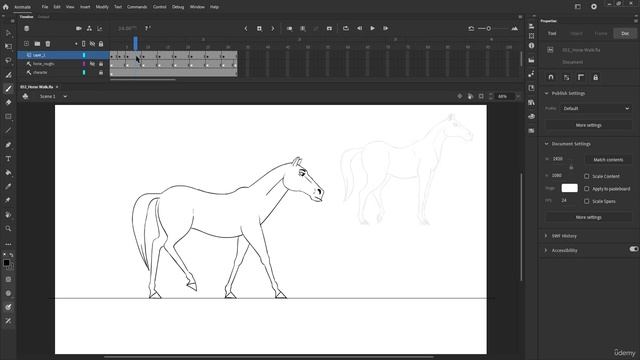Select the Lasso tool
Screen dimensions: 640x360
click(x=8, y=60)
